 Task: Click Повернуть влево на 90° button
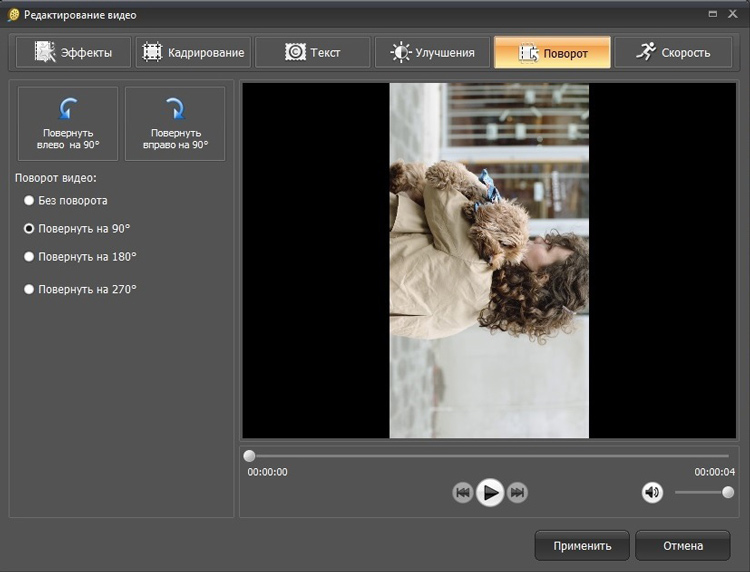pyautogui.click(x=68, y=124)
